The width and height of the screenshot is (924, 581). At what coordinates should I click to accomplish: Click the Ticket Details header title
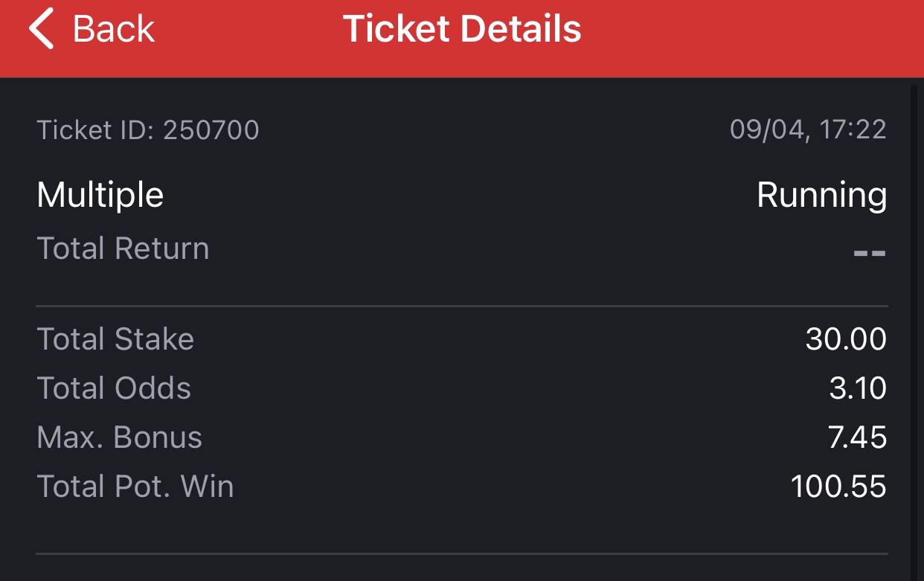(x=461, y=29)
